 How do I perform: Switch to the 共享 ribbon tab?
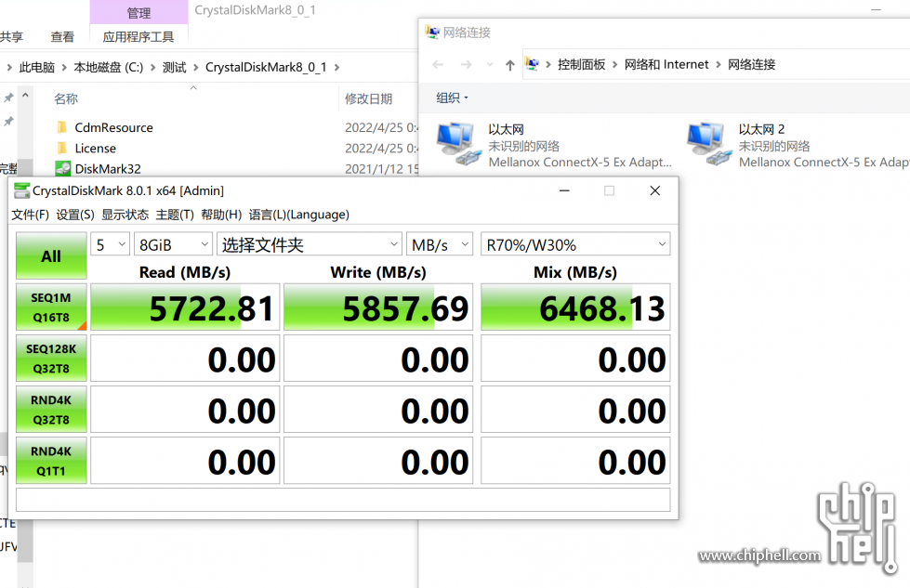tap(11, 37)
